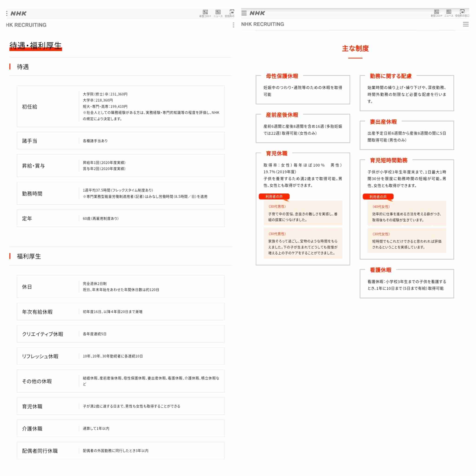The image size is (476, 476).
Task: Select the text 大学院（修士）卒：231,360円
Action: [105, 94]
